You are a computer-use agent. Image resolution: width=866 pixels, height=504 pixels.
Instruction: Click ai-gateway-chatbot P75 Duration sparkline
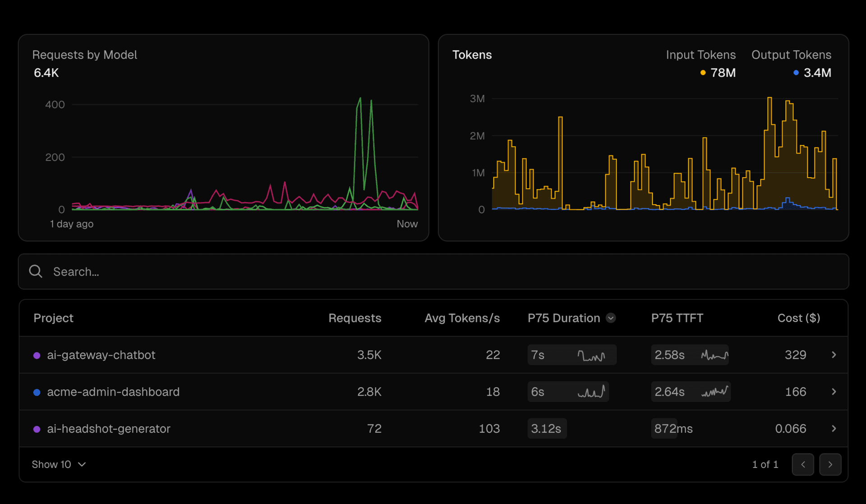coord(591,356)
